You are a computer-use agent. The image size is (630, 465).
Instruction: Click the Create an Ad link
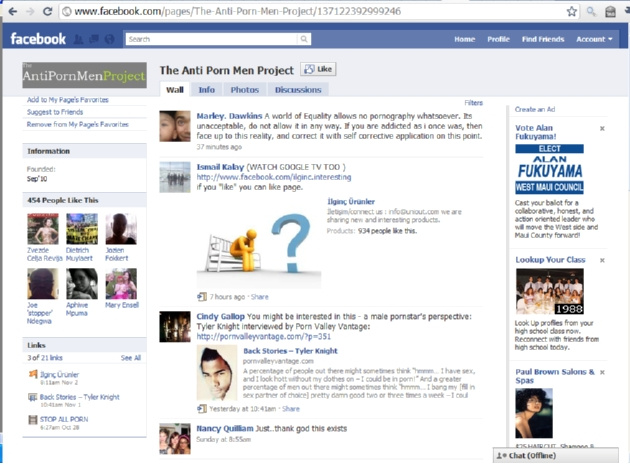[535, 109]
